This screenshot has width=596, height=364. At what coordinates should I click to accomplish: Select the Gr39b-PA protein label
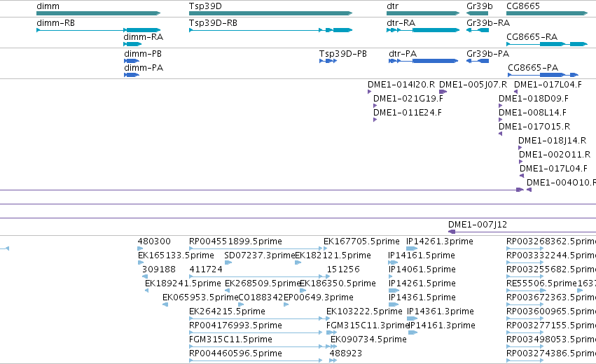487,54
